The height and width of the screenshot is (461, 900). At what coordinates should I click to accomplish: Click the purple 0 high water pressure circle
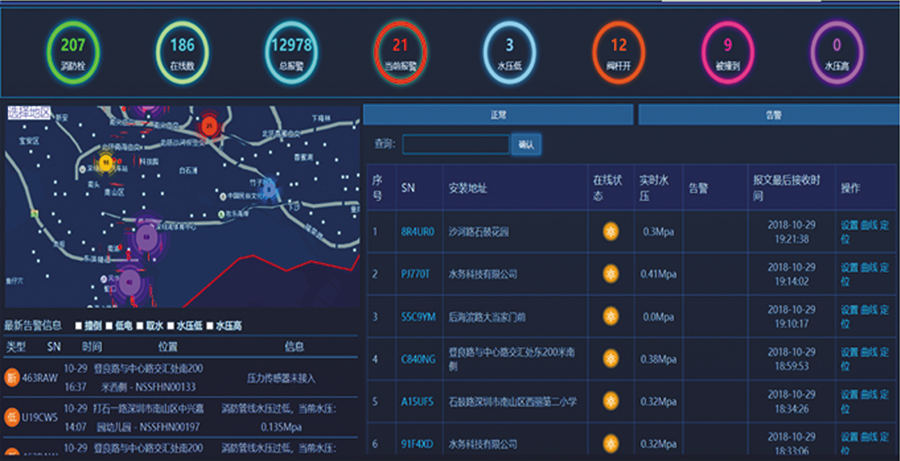836,52
